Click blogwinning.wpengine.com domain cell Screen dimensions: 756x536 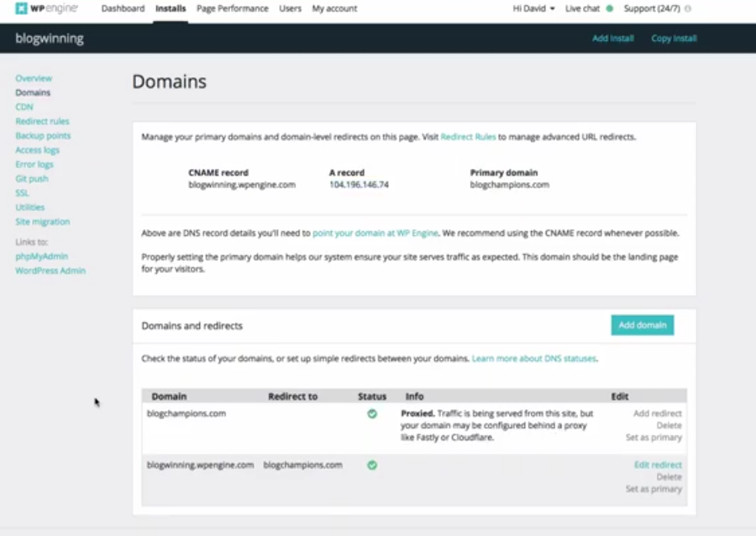(x=200, y=465)
